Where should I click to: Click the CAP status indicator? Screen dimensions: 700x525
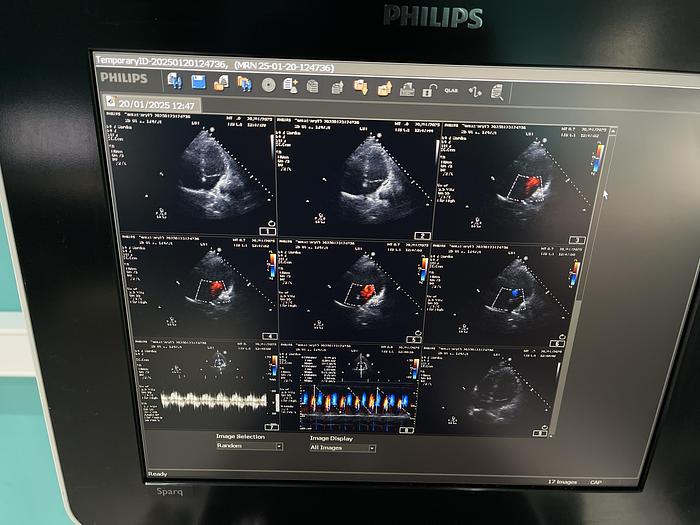coord(596,482)
